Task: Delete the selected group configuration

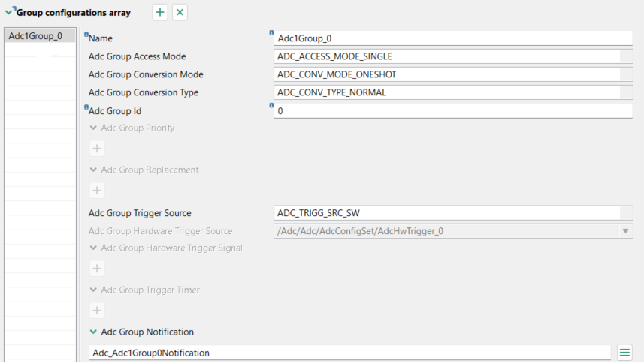Action: coord(180,12)
